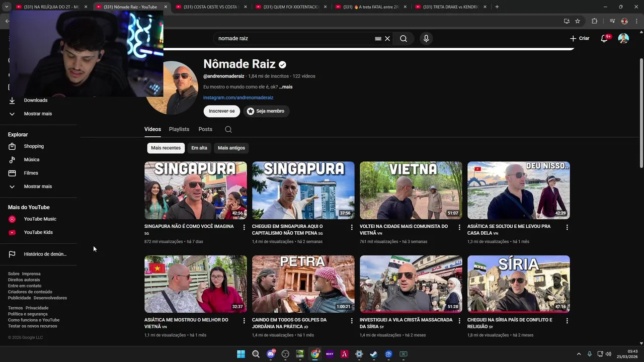Open the Chrome three-dot menu
This screenshot has height=362, width=644.
(x=636, y=21)
